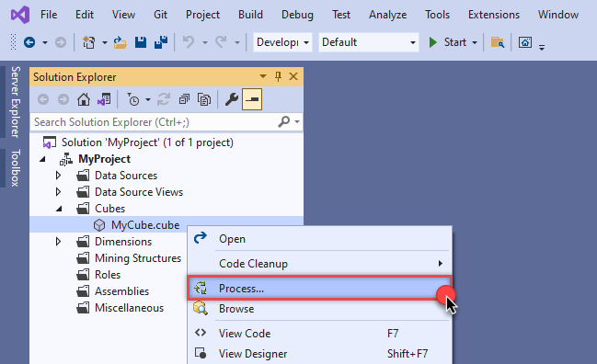Choose Browse in the context menu
Screen dimensions: 597x364
pyautogui.click(x=320, y=309)
